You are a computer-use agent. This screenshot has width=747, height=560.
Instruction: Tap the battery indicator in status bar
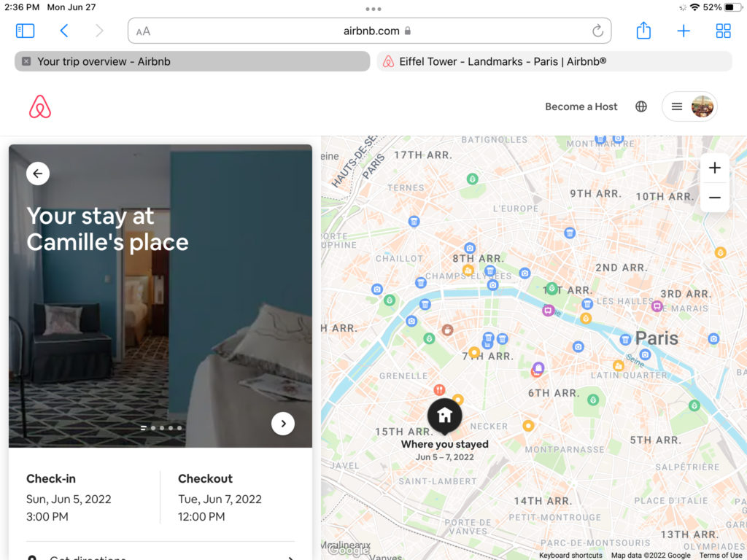tap(733, 7)
